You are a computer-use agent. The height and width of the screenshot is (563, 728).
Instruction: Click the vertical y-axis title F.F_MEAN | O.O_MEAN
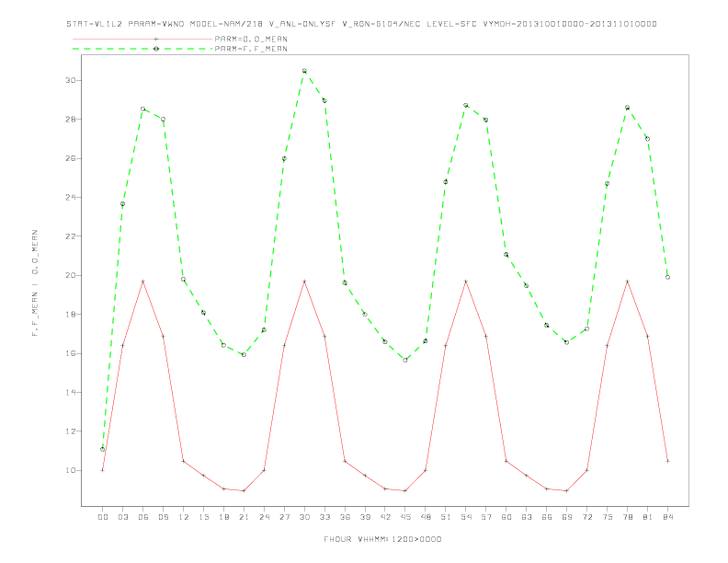[x=35, y=283]
